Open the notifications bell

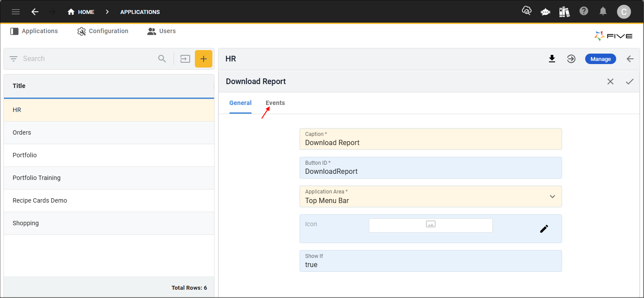pos(603,11)
